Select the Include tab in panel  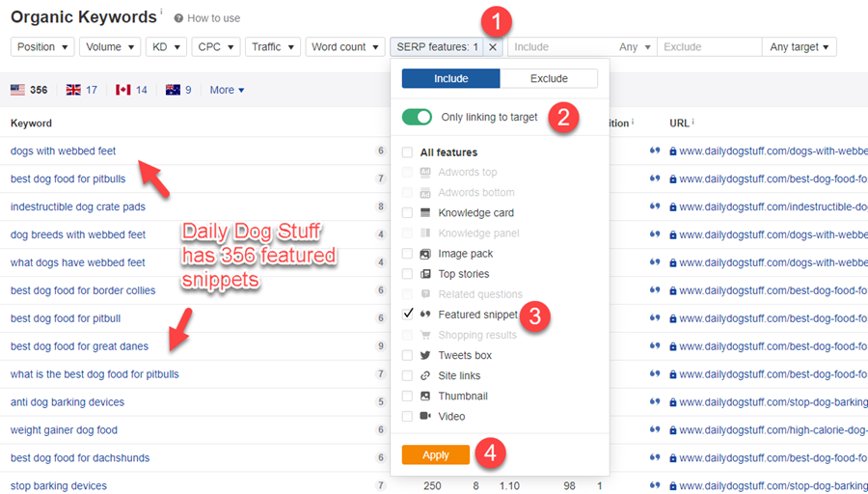tap(450, 79)
